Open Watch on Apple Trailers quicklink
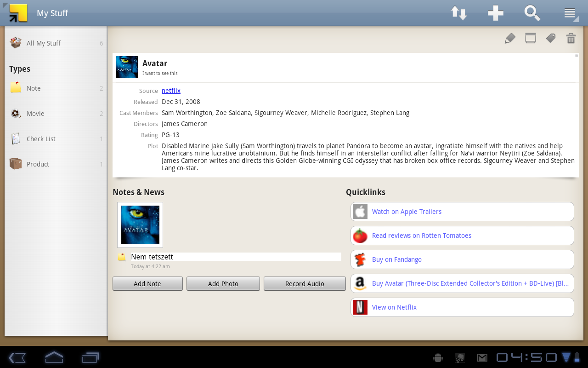This screenshot has width=588, height=368. pyautogui.click(x=462, y=212)
